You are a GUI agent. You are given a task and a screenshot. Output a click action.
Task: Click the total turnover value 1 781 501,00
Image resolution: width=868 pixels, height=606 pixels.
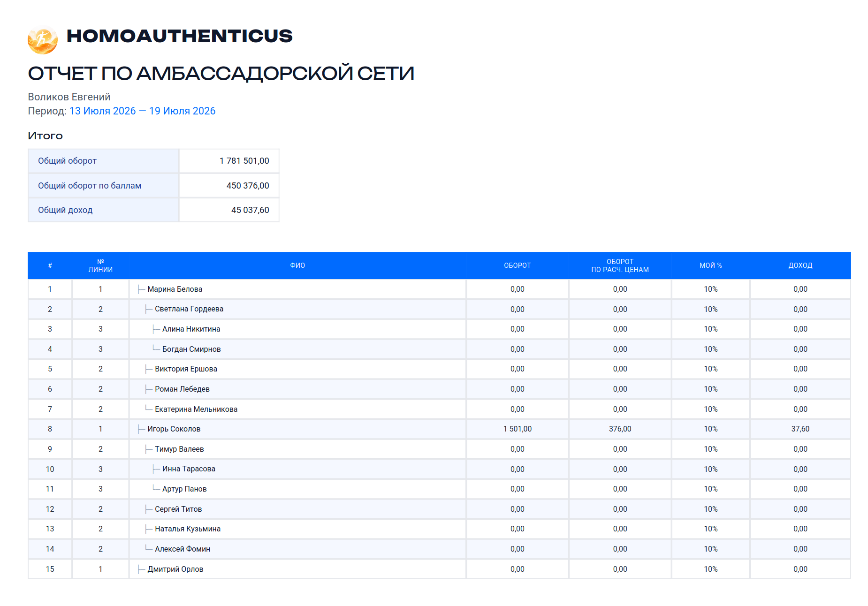[x=244, y=161]
